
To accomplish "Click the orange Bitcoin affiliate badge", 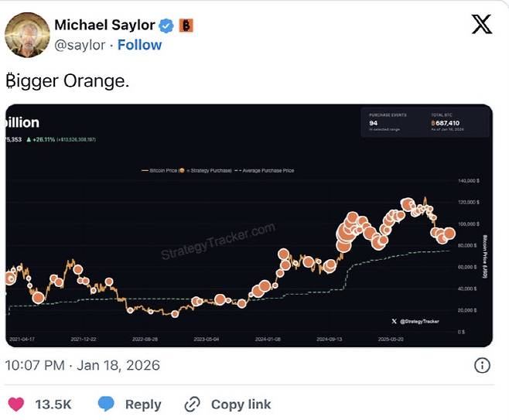I will pos(186,26).
